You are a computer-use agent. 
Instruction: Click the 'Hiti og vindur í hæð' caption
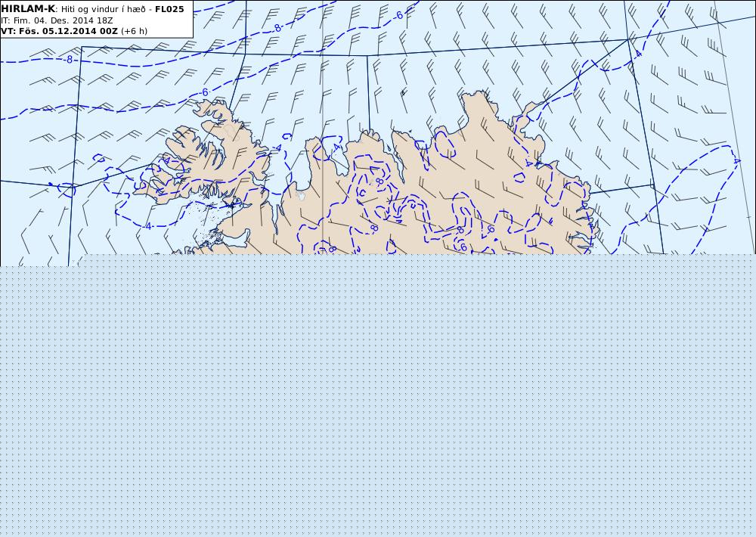[103, 9]
